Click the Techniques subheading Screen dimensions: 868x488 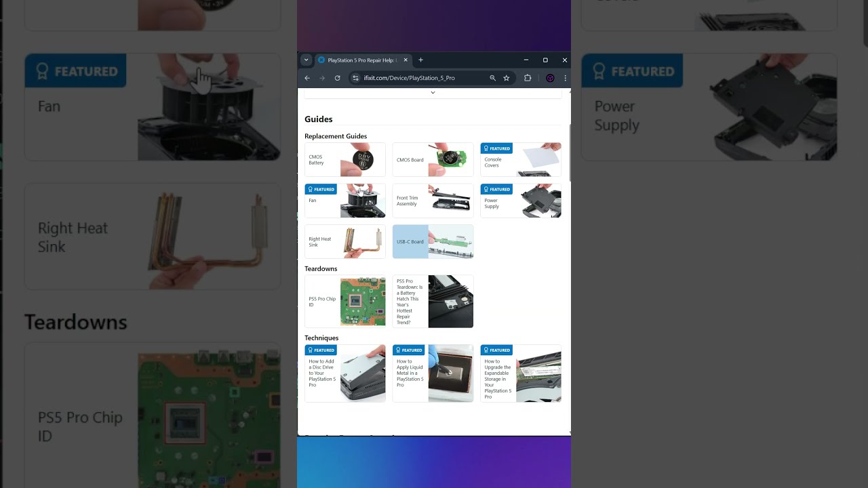point(321,338)
